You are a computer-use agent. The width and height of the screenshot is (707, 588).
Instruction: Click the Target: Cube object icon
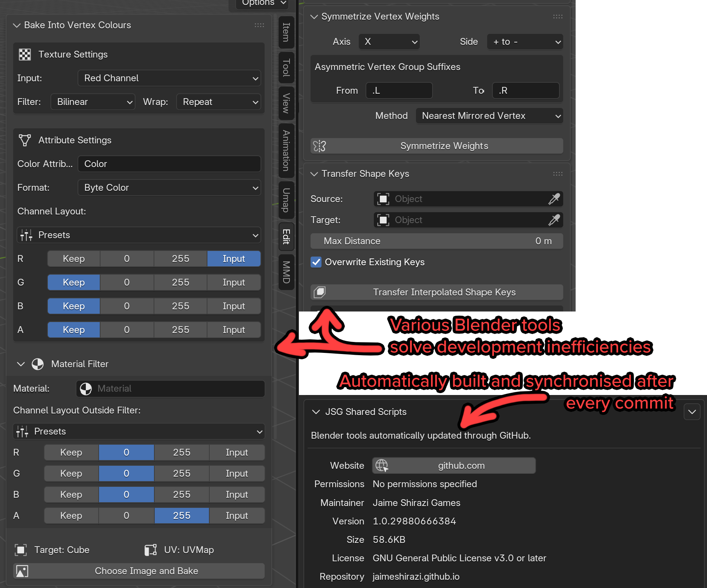pos(21,550)
